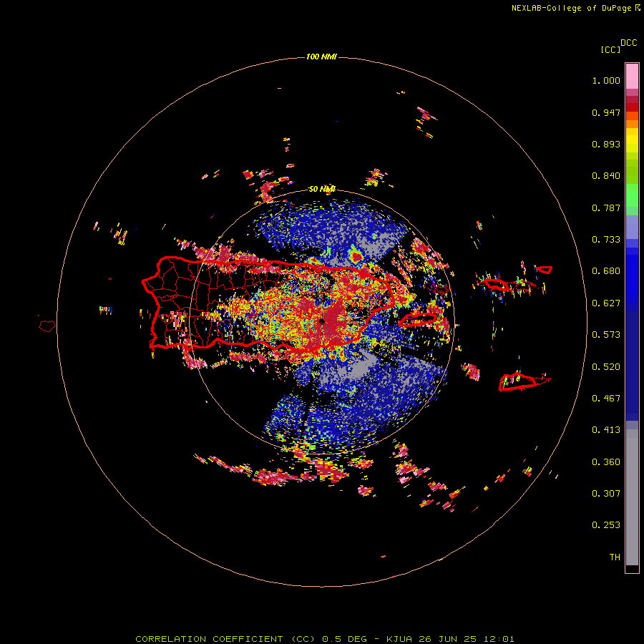Pick the light pink color bar segment
This screenshot has height=644, width=644.
coord(632,77)
